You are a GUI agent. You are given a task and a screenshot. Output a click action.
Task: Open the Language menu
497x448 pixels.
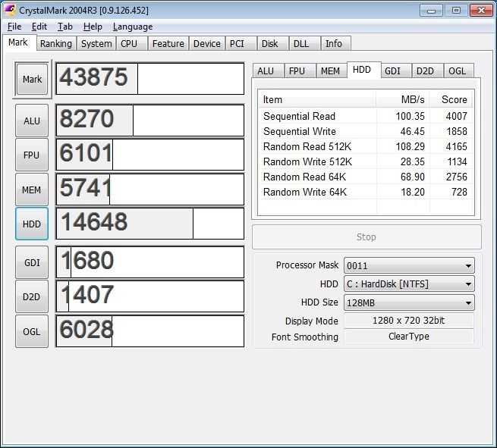tap(133, 27)
